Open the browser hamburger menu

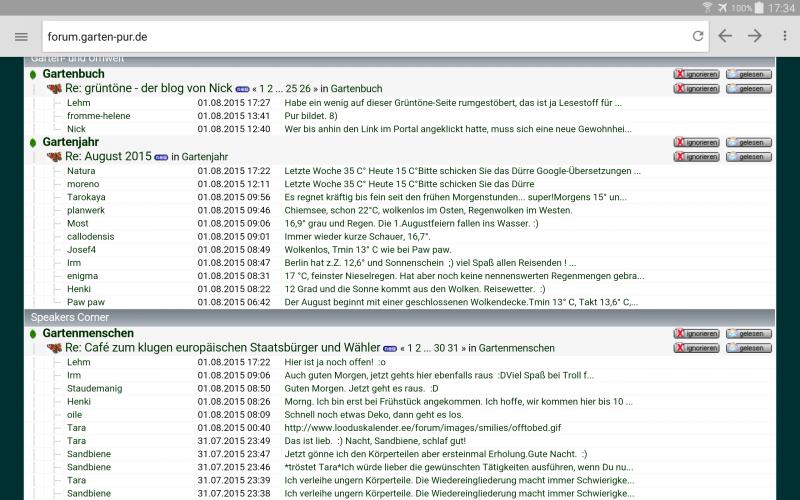(21, 36)
